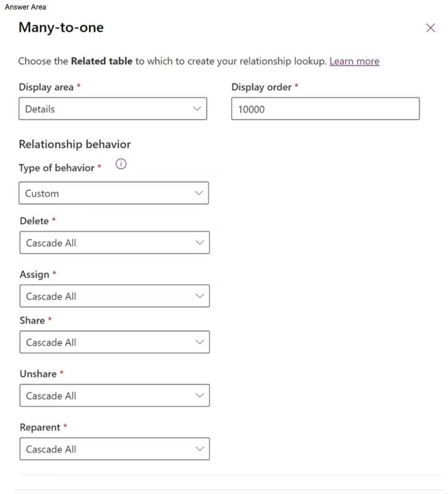Click the chevron arrow in the Unshare dropdown
This screenshot has width=448, height=494.
tap(200, 395)
